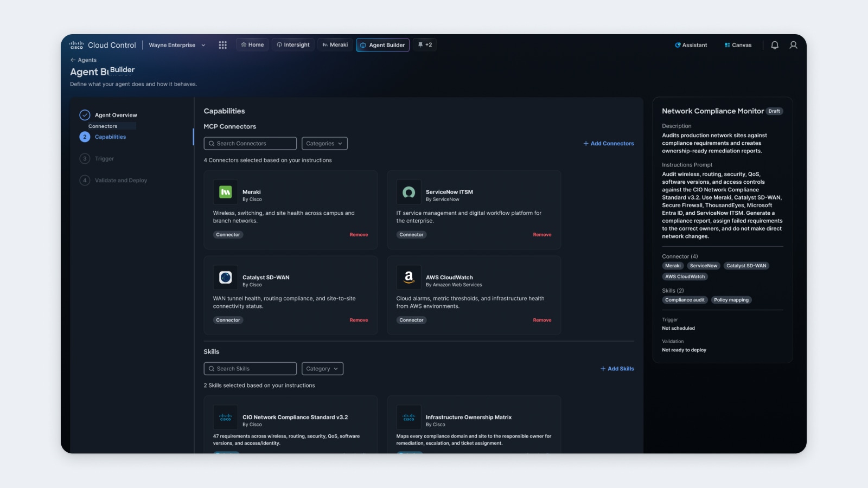Click Connector badge on ServiceNow ITSM card
This screenshot has height=488, width=868.
click(x=411, y=235)
